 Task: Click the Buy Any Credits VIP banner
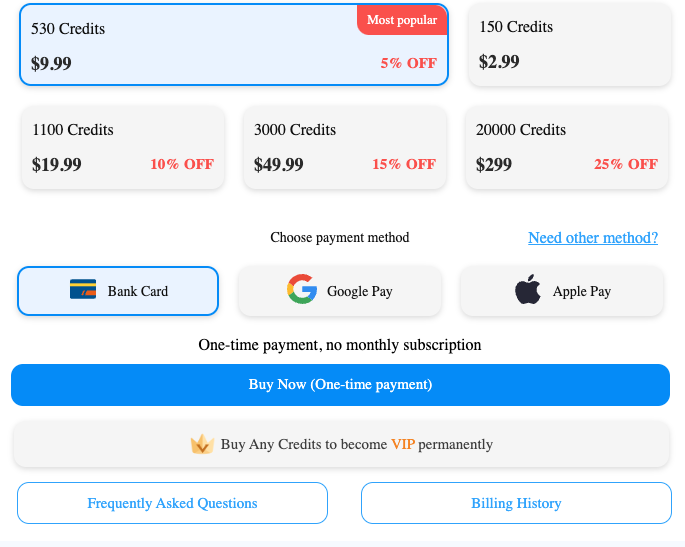click(342, 444)
